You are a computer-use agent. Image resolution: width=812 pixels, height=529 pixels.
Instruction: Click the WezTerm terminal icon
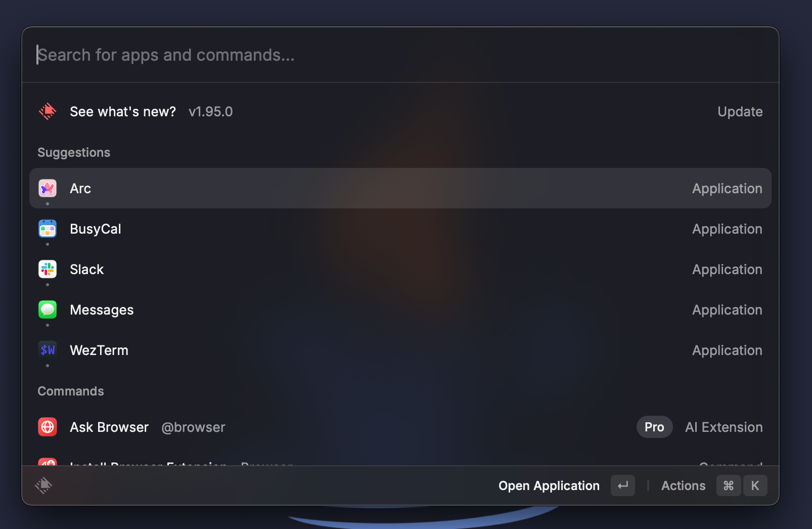coord(48,350)
